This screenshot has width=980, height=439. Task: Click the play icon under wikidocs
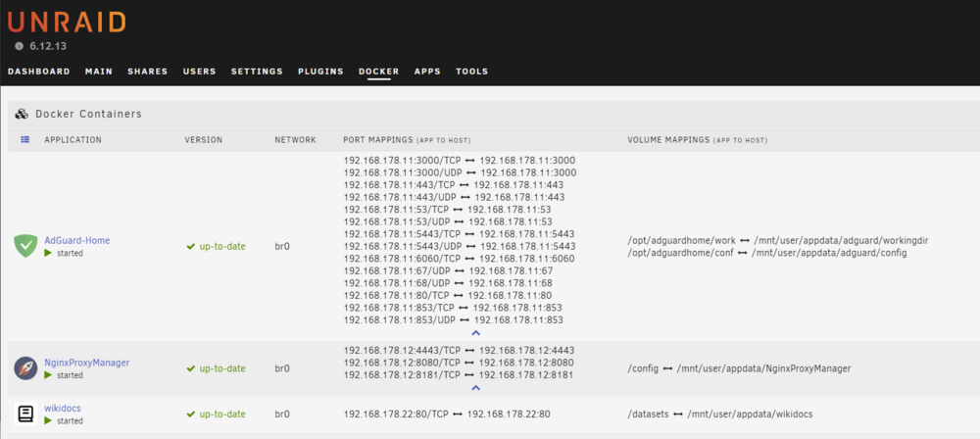(48, 420)
